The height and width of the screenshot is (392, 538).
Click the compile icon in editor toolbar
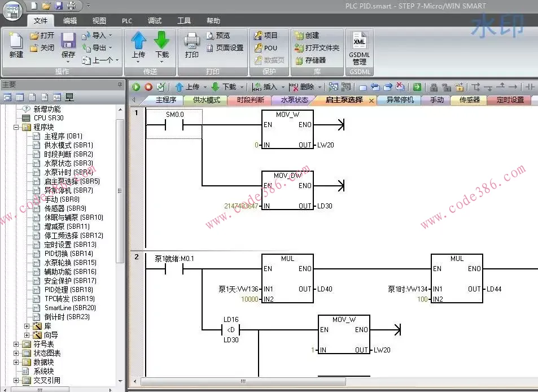click(161, 87)
